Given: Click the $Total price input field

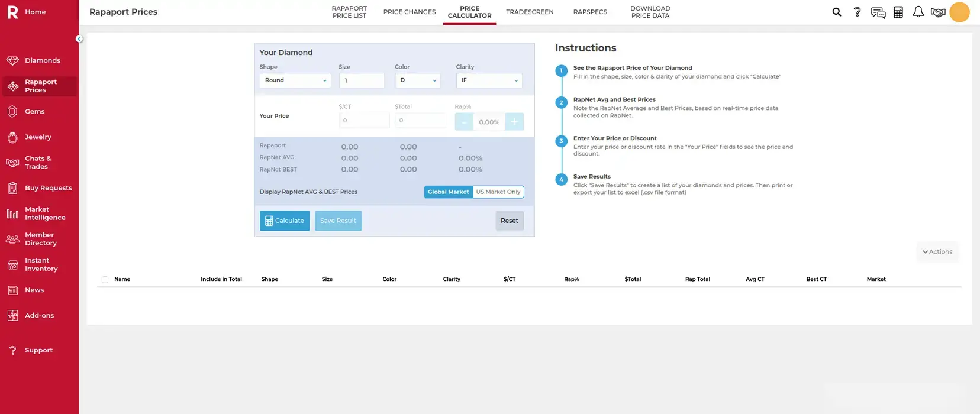Looking at the screenshot, I should pos(420,121).
